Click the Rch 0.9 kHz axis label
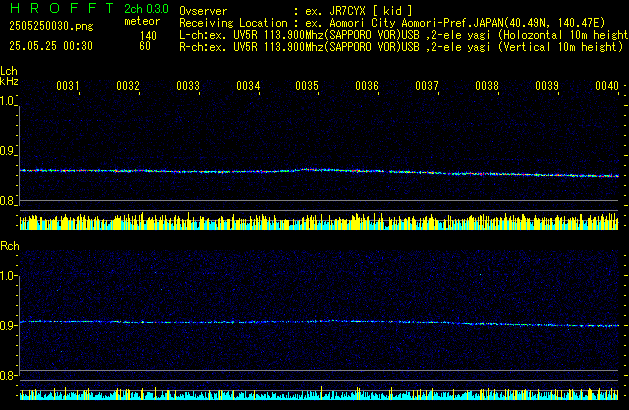Screen dimensions: 629x410 click(x=8, y=325)
